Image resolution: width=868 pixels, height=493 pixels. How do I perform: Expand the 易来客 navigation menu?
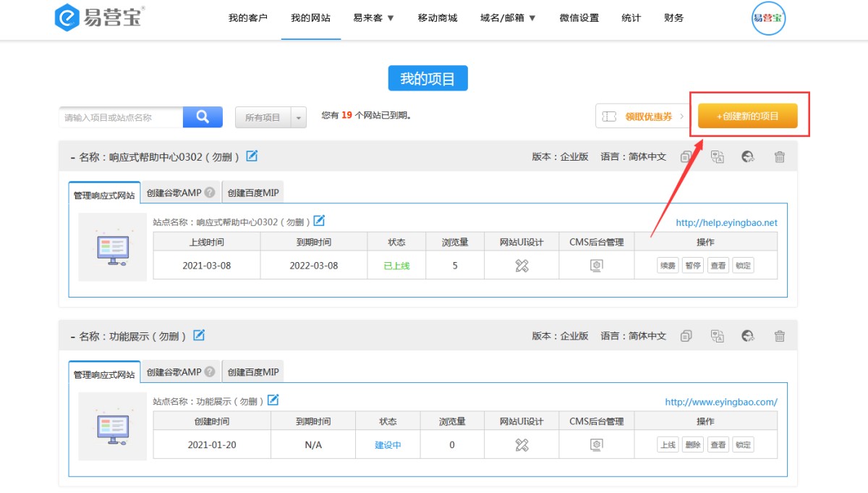(x=373, y=18)
